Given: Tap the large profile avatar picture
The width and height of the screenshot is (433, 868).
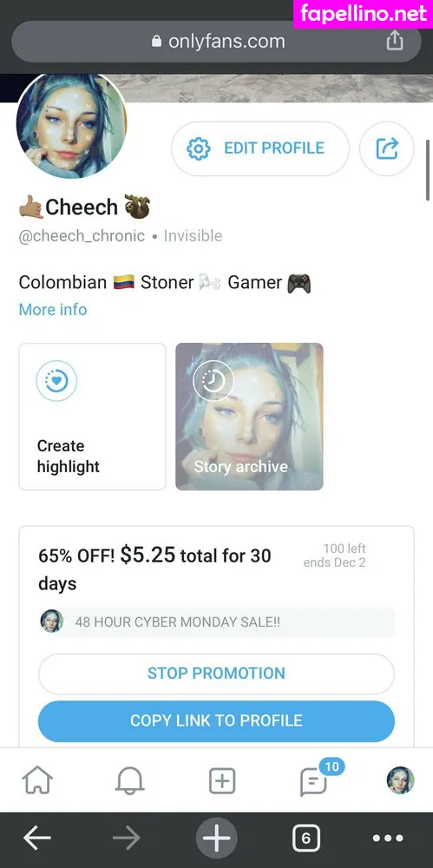Looking at the screenshot, I should point(71,124).
